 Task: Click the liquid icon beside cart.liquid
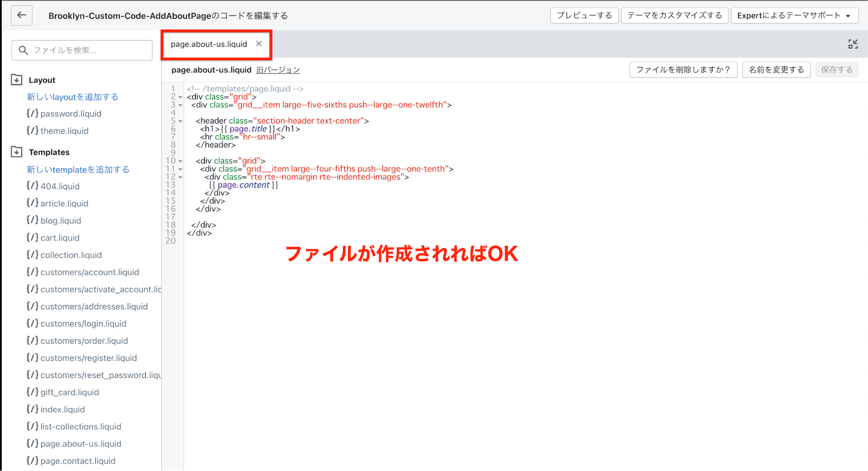33,237
